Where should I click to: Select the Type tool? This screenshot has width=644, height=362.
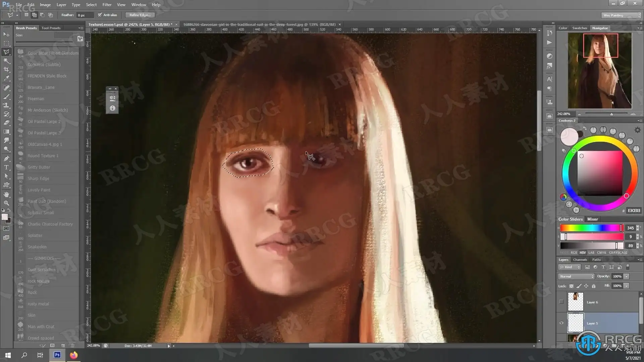(6, 167)
